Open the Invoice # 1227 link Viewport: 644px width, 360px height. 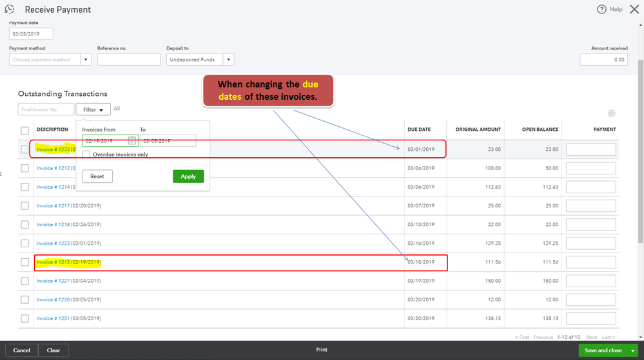point(53,281)
